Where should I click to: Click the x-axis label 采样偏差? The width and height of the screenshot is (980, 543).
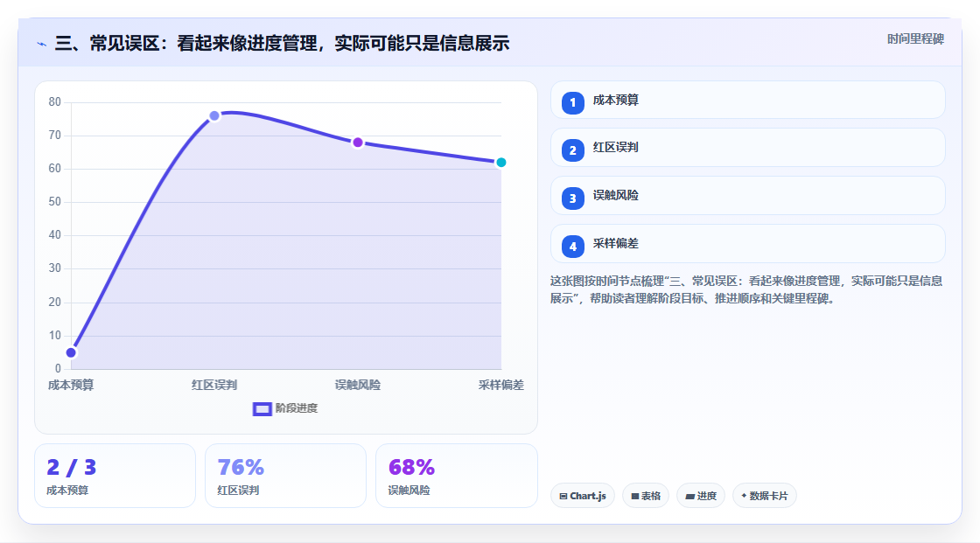tap(500, 385)
